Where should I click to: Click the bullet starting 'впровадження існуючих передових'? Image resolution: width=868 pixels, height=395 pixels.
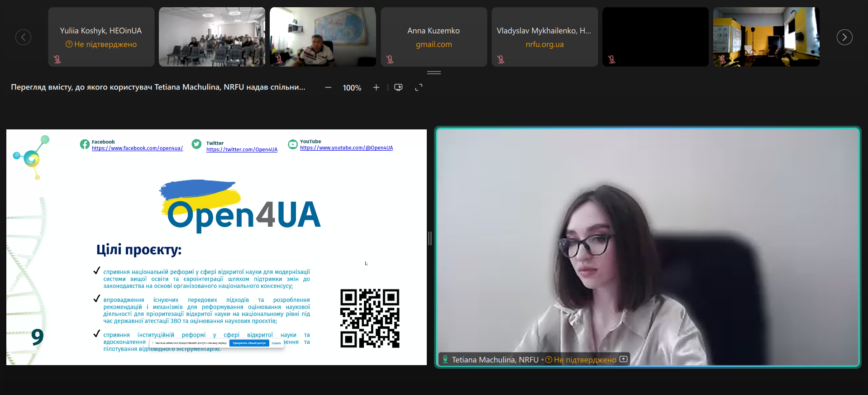click(206, 310)
